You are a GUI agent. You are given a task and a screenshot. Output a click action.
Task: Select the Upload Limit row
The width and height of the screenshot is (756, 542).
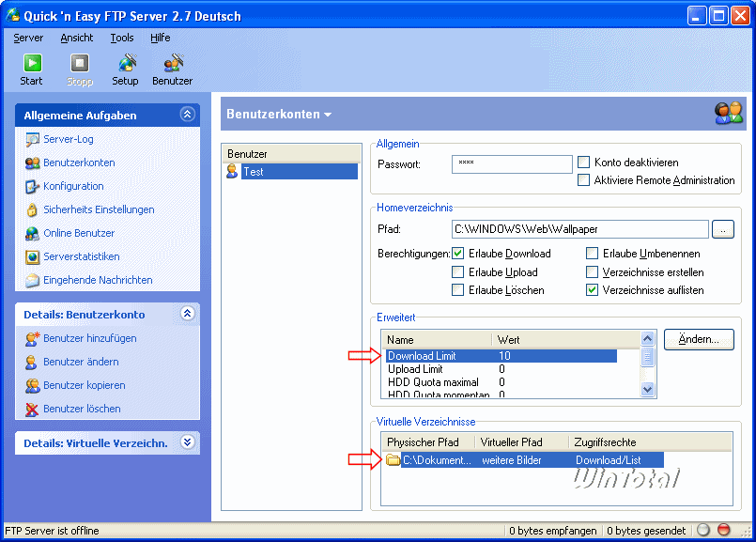[501, 369]
